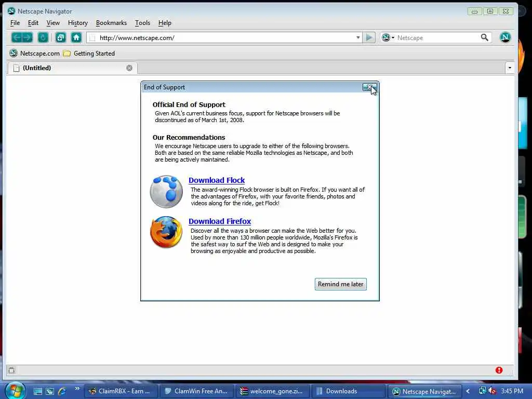Screen dimensions: 532x399
Task: Open the search engine selector dropdown
Action: pos(388,37)
